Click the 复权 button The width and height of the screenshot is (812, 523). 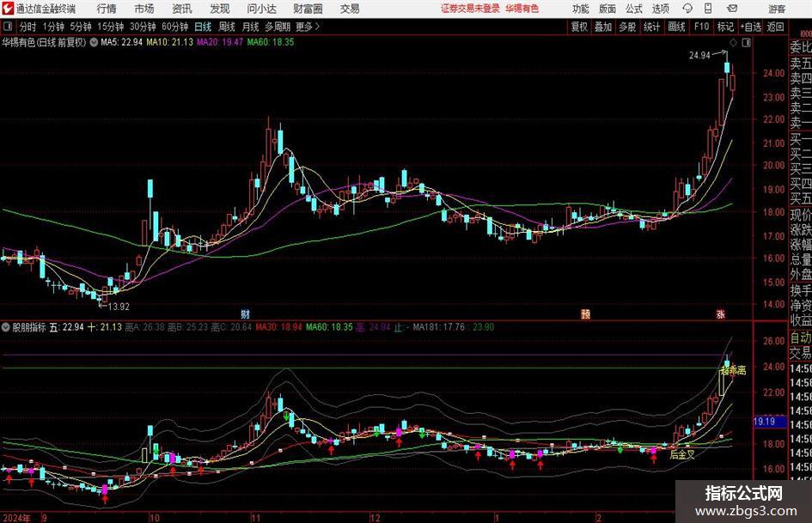click(x=579, y=27)
